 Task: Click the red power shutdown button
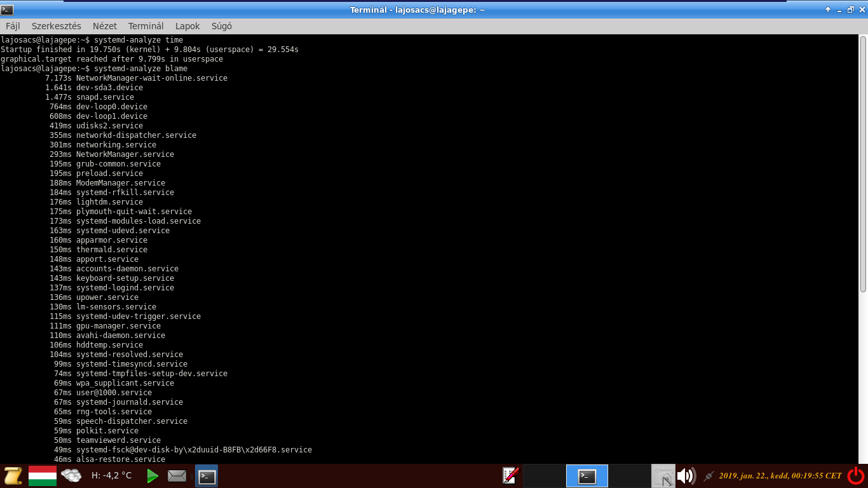point(856,475)
